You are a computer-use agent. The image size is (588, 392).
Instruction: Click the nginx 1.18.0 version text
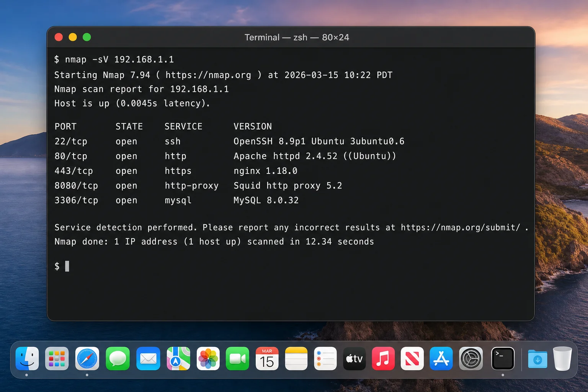coord(265,171)
